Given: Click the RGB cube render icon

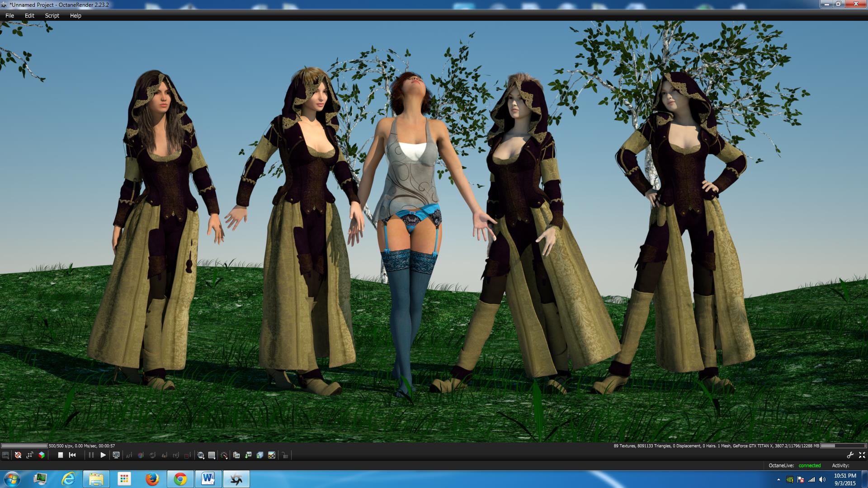Looking at the screenshot, I should tap(42, 455).
